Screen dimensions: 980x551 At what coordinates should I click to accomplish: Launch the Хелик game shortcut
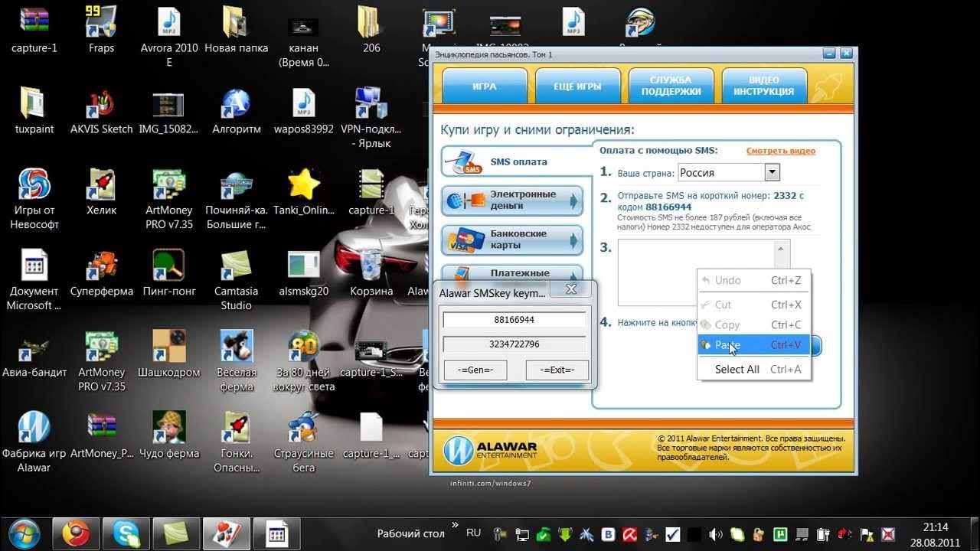[101, 191]
